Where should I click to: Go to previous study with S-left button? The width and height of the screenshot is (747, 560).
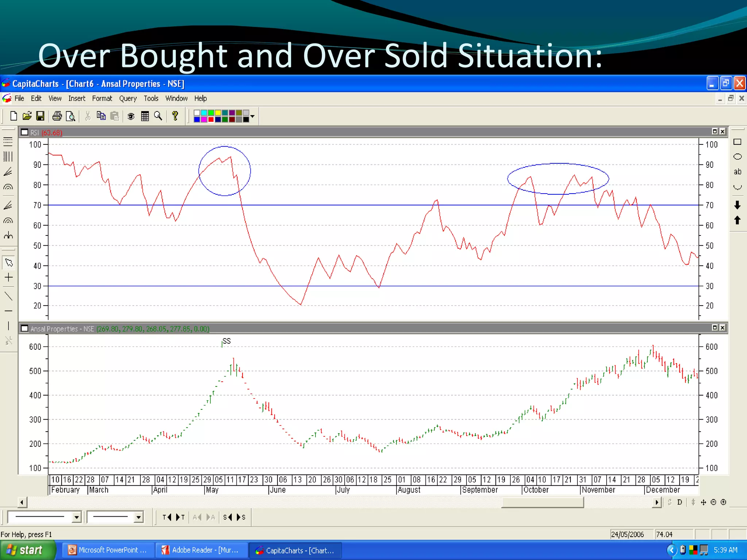228,517
